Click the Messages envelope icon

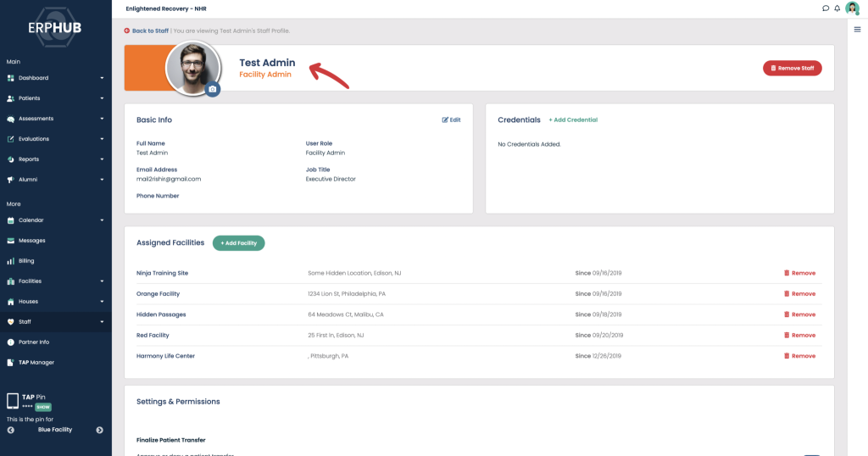(x=10, y=241)
